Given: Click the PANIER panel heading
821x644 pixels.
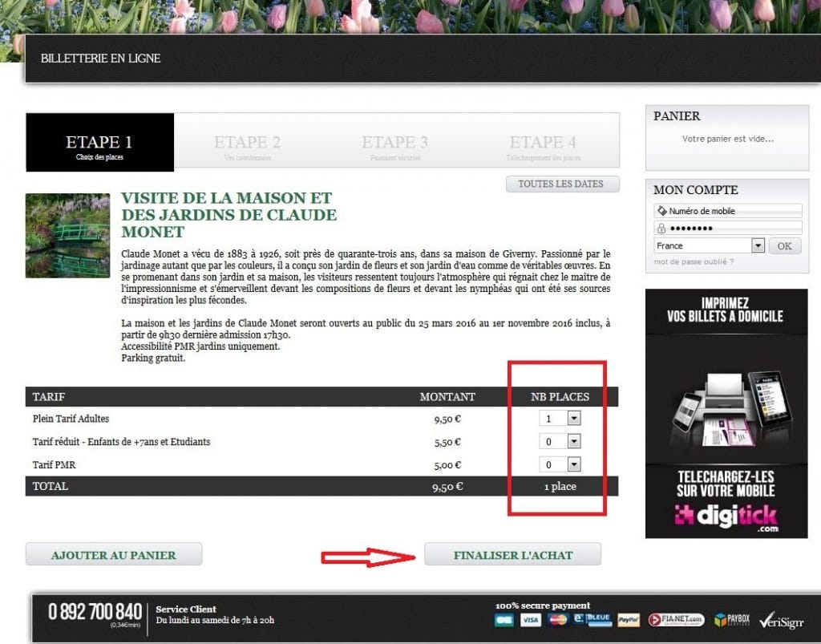Looking at the screenshot, I should [677, 115].
